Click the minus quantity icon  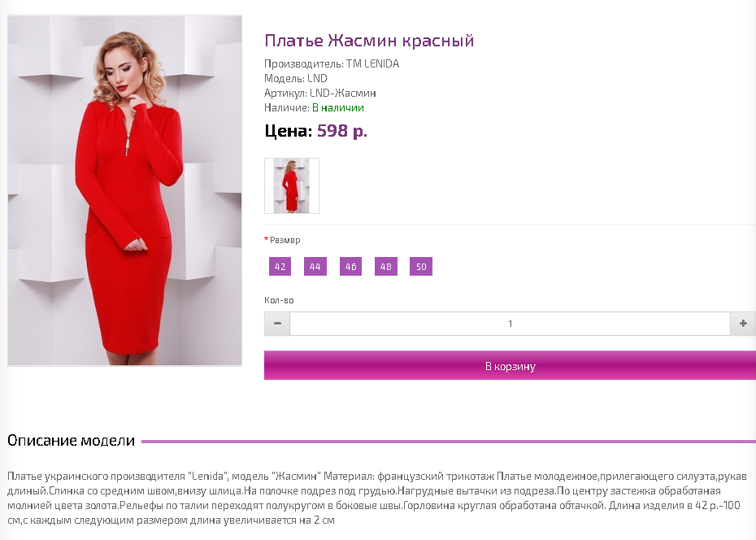coord(277,324)
